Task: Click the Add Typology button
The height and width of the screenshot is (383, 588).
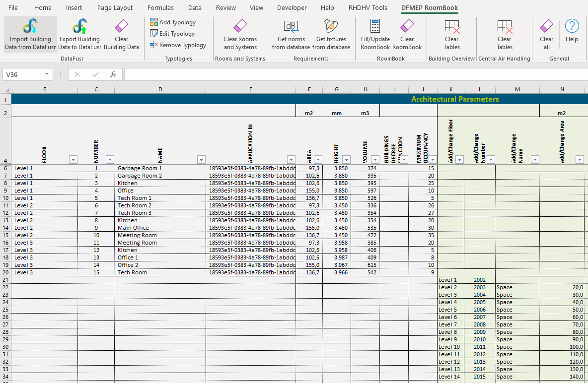Action: 173,22
